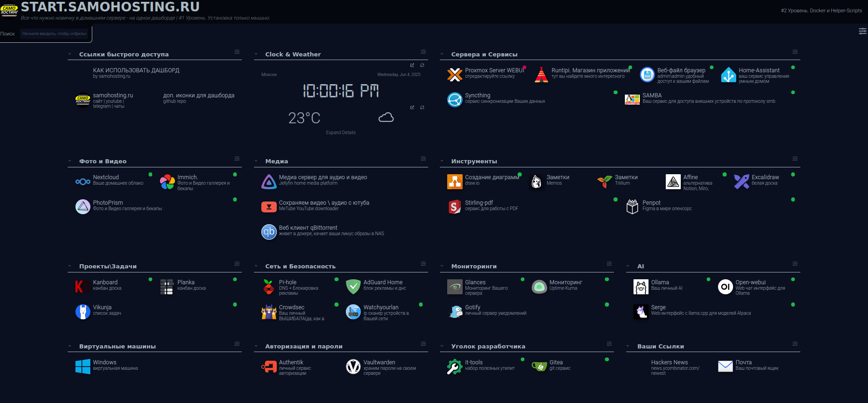Open the Crowdsec icon
The width and height of the screenshot is (868, 403).
tap(269, 312)
